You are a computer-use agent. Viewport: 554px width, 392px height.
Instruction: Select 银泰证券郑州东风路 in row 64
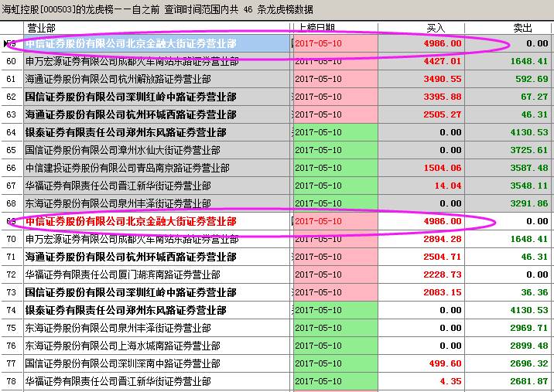125,132
